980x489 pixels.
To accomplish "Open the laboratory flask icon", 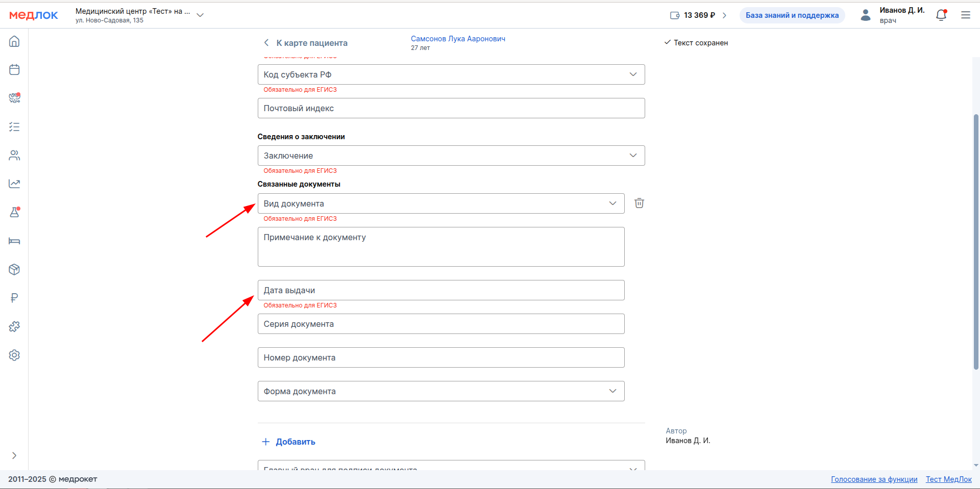I will (14, 213).
